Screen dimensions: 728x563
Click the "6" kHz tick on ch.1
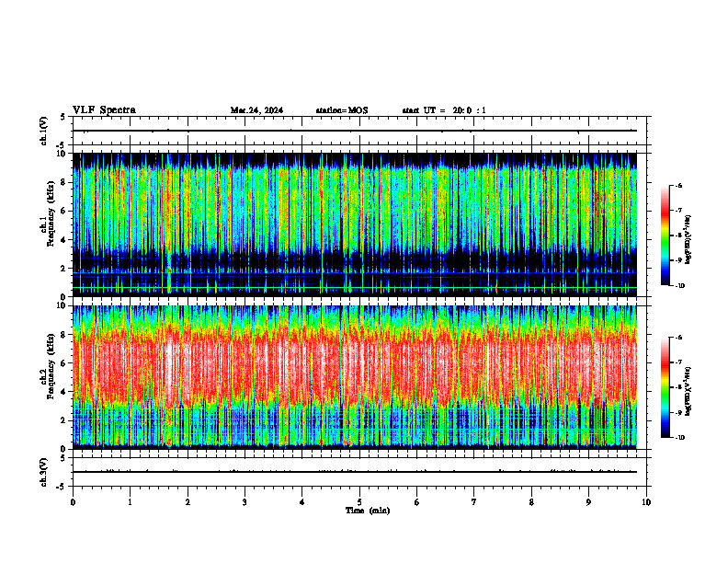64,211
